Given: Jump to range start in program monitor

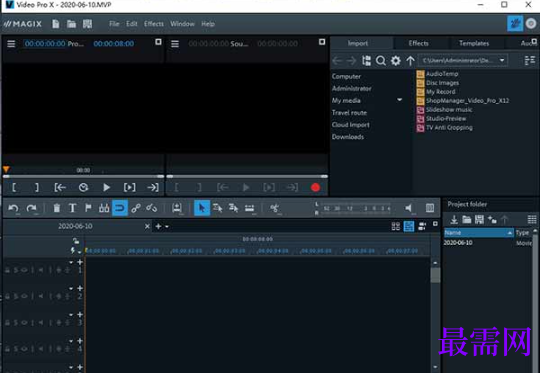Looking at the screenshot, I should pyautogui.click(x=60, y=187).
